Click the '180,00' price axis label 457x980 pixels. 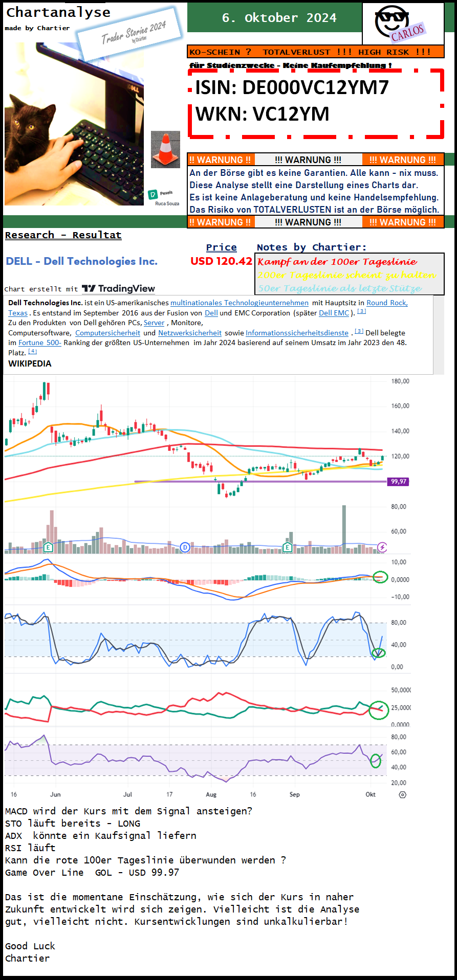pos(400,381)
